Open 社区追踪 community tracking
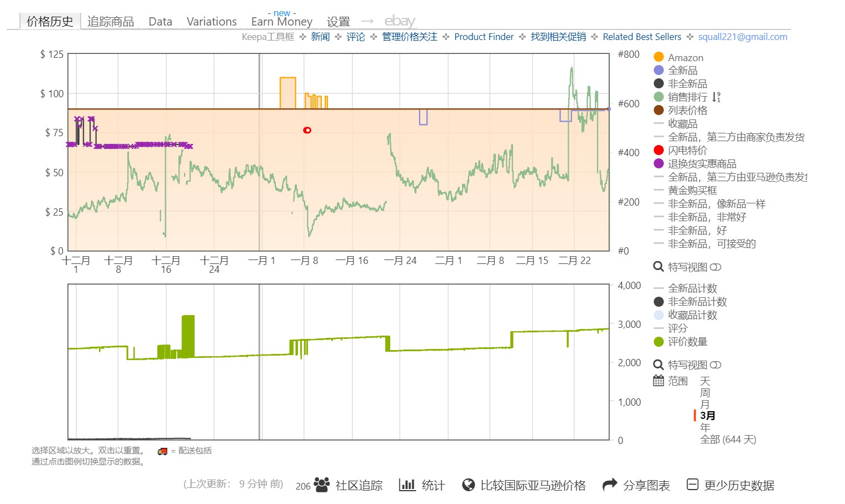 (359, 485)
